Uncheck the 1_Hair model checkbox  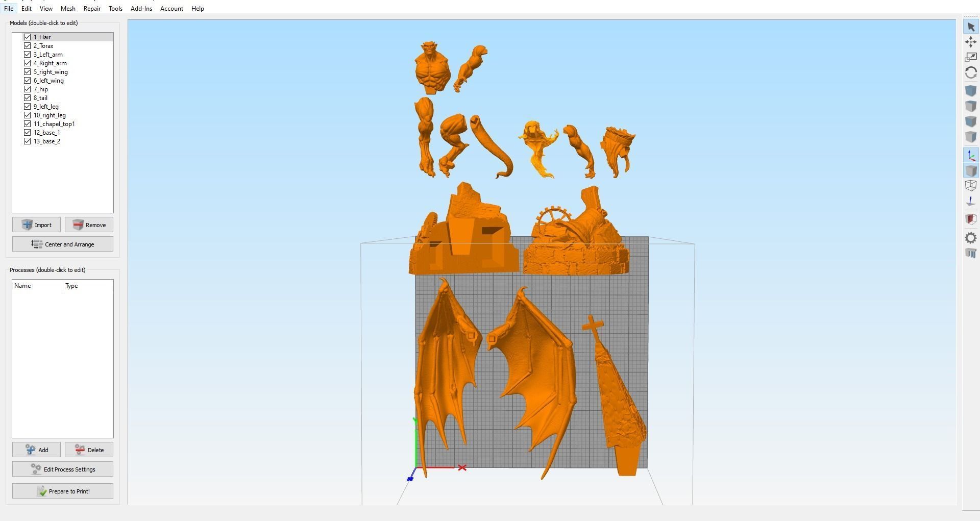coord(28,37)
